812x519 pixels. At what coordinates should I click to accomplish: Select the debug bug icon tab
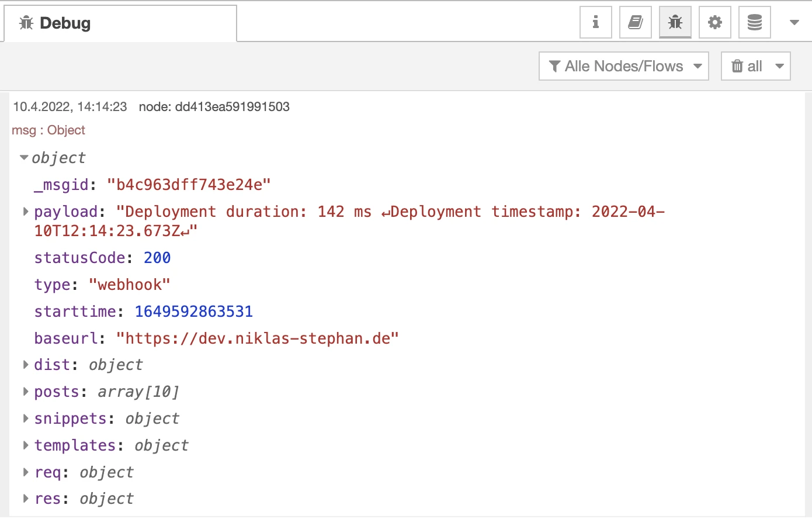click(675, 23)
